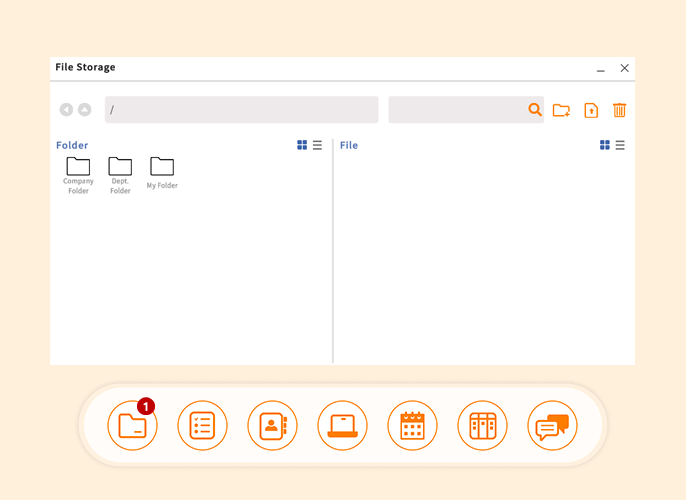Open My Folder
686x500 pixels.
point(162,173)
